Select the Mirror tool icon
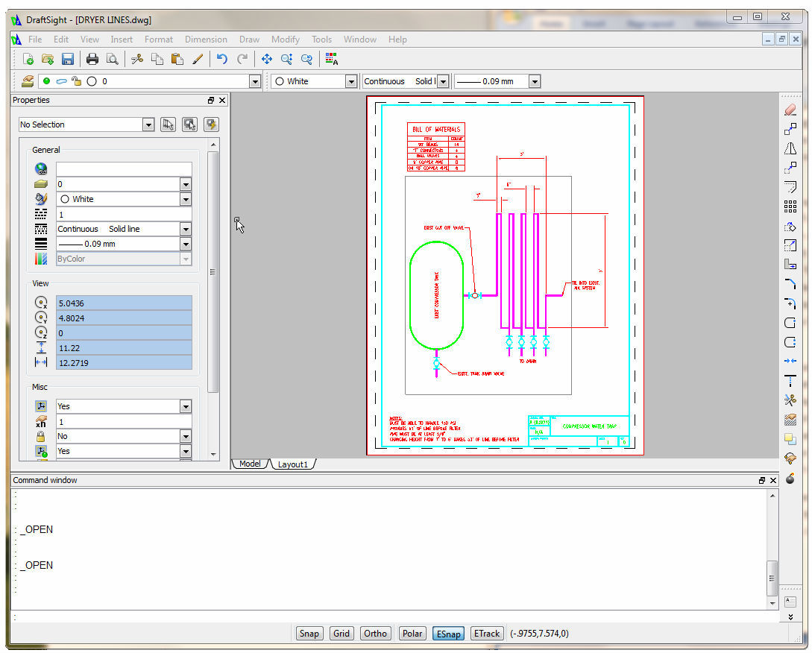This screenshot has width=812, height=653. pyautogui.click(x=790, y=148)
